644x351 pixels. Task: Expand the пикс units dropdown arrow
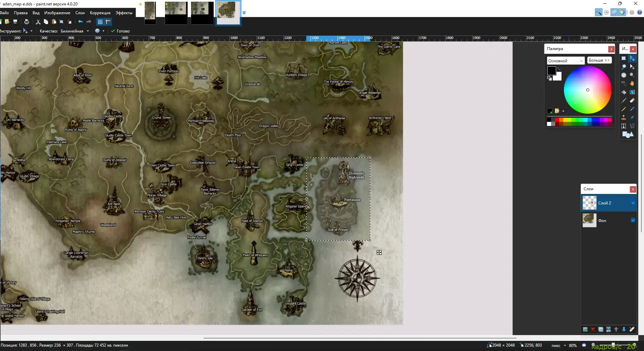coord(565,346)
